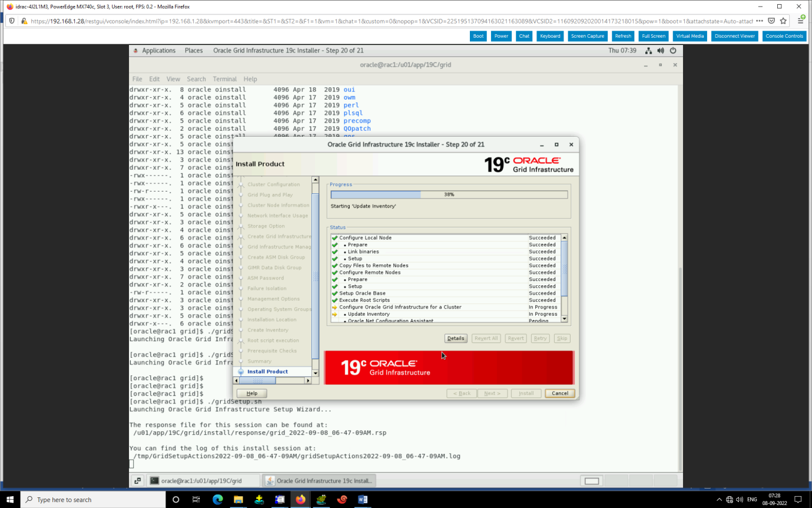
Task: Click checkmark icon beside Configure Remote Nodes
Action: pos(334,273)
